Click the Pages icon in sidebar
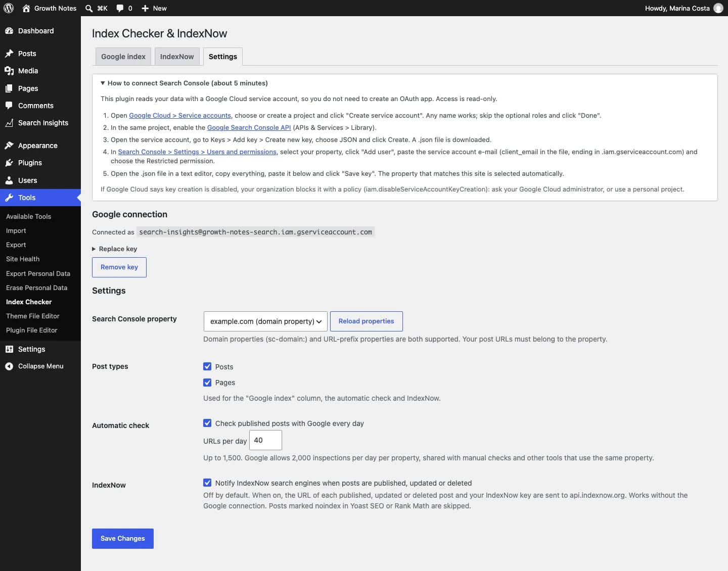The image size is (728, 571). (x=9, y=88)
